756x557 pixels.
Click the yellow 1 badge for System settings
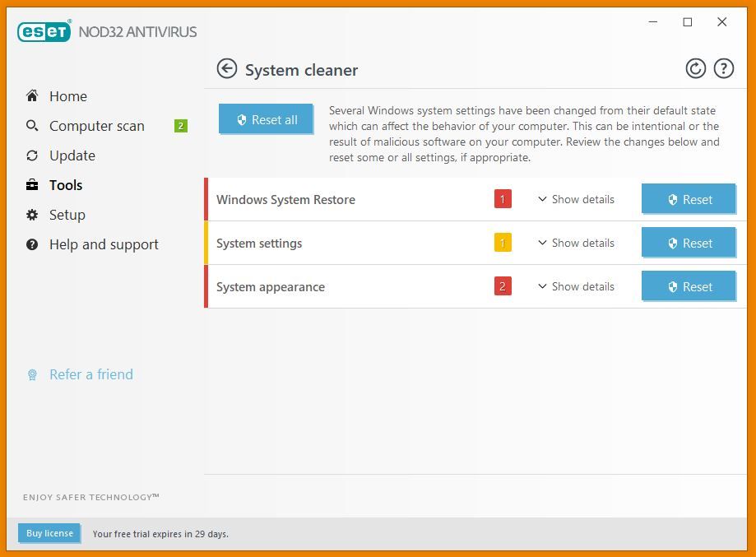(x=503, y=243)
